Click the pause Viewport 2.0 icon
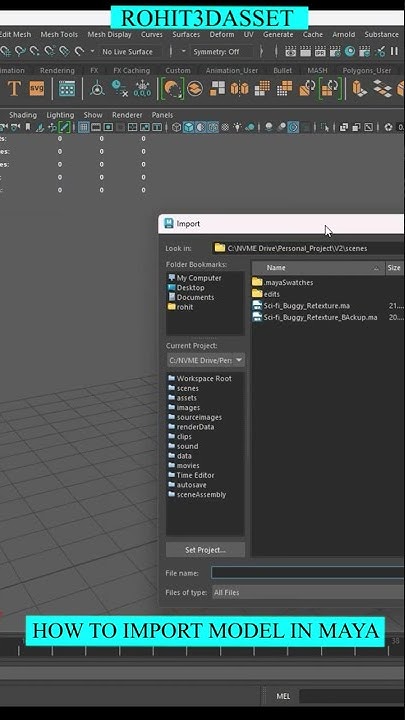 (x=394, y=51)
